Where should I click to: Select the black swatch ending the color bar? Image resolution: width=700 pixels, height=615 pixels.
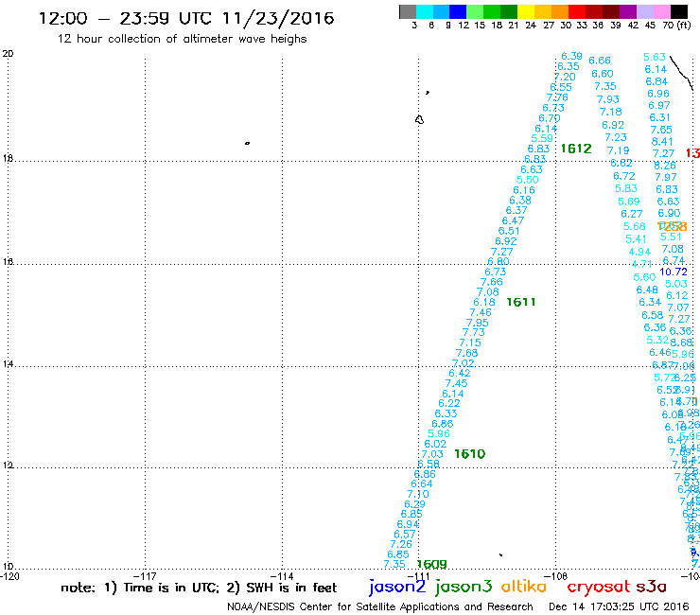[x=678, y=11]
